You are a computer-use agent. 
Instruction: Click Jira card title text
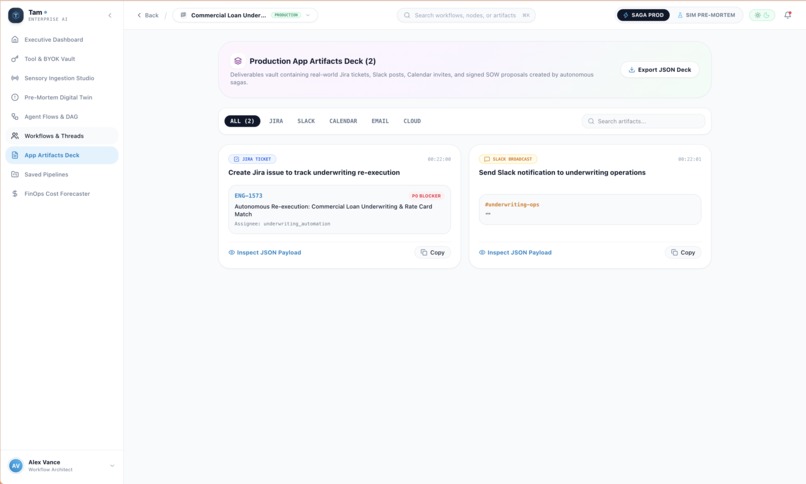[314, 173]
